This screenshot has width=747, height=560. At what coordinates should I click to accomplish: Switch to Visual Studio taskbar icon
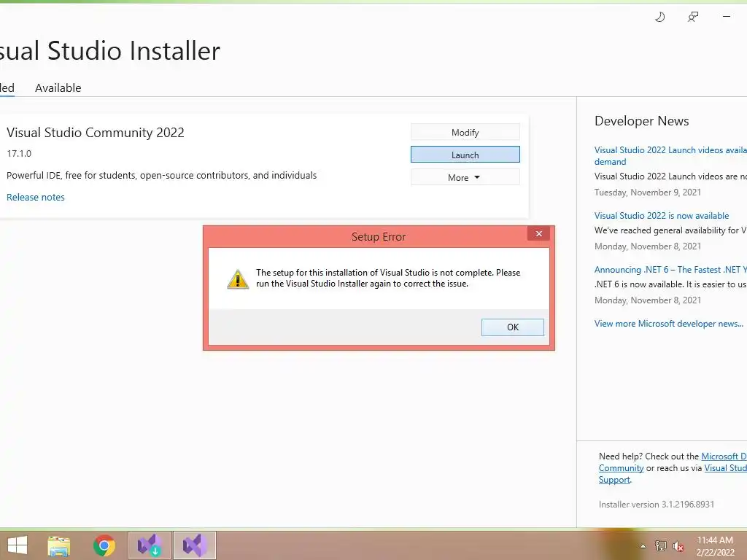[194, 545]
